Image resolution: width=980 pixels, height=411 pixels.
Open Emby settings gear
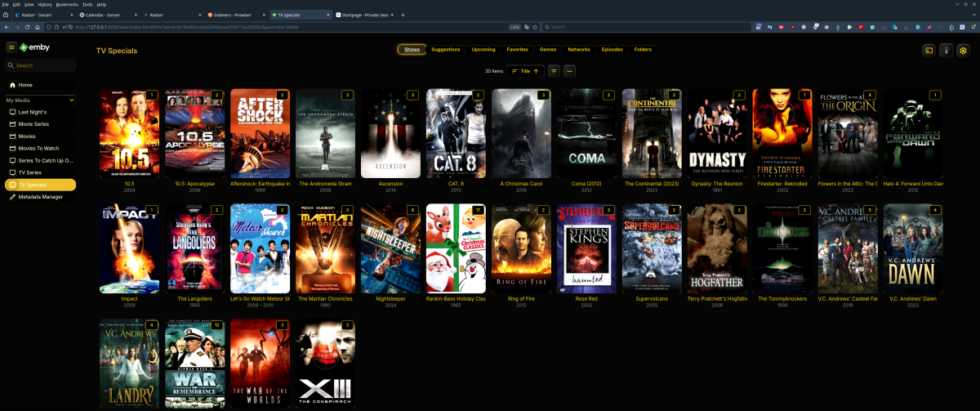point(963,50)
